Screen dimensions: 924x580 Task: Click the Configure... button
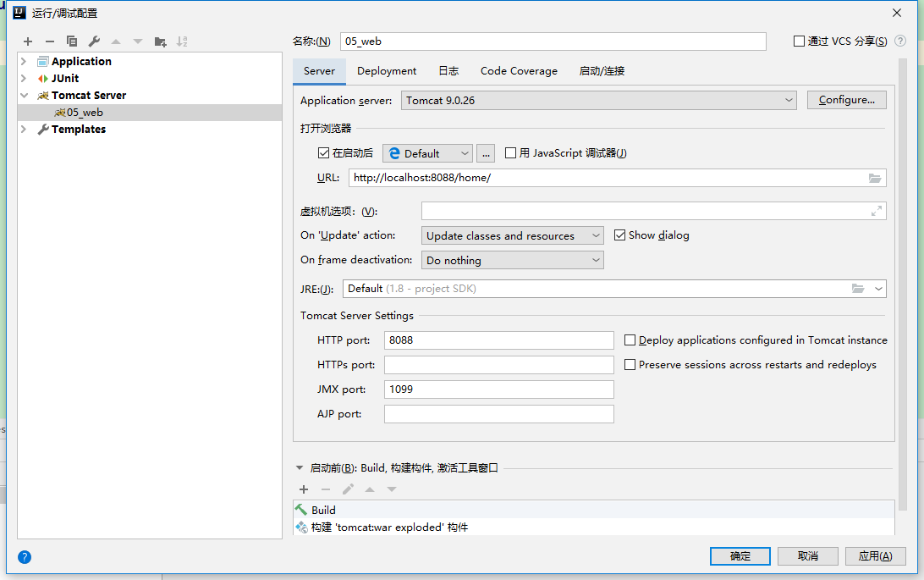coord(847,100)
